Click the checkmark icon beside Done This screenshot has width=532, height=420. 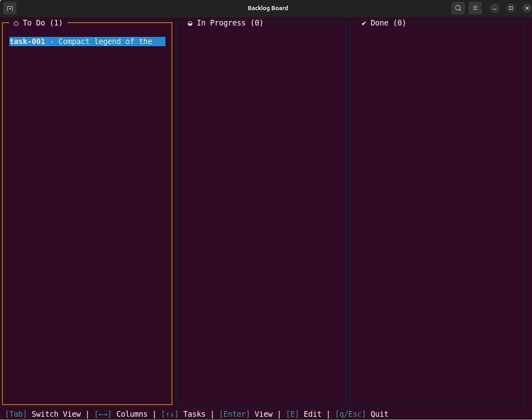coord(364,23)
